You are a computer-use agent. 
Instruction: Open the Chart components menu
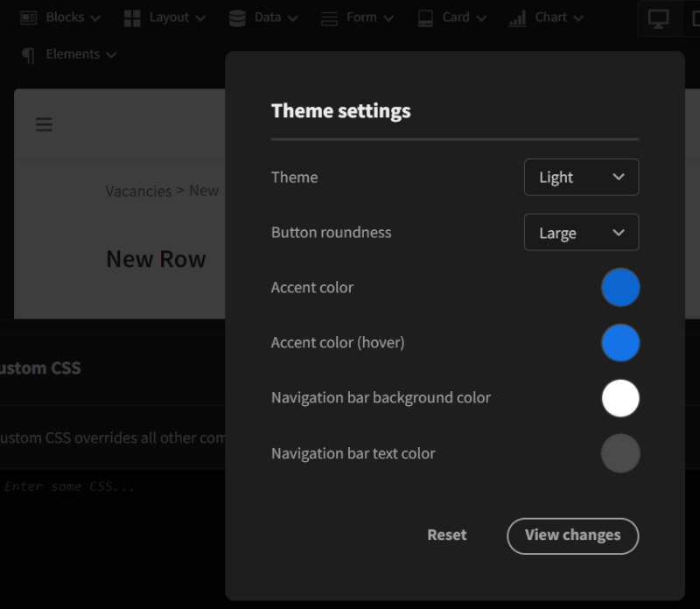[x=546, y=17]
